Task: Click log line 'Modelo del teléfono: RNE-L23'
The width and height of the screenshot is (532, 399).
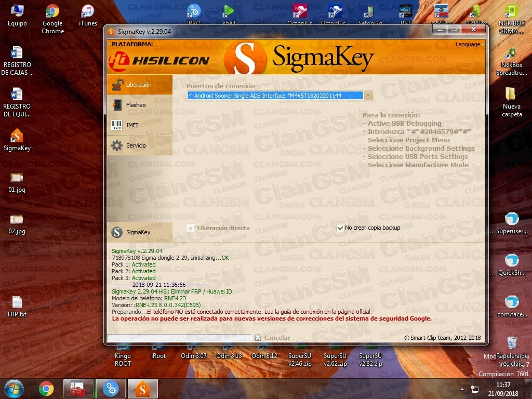Action: tap(149, 298)
